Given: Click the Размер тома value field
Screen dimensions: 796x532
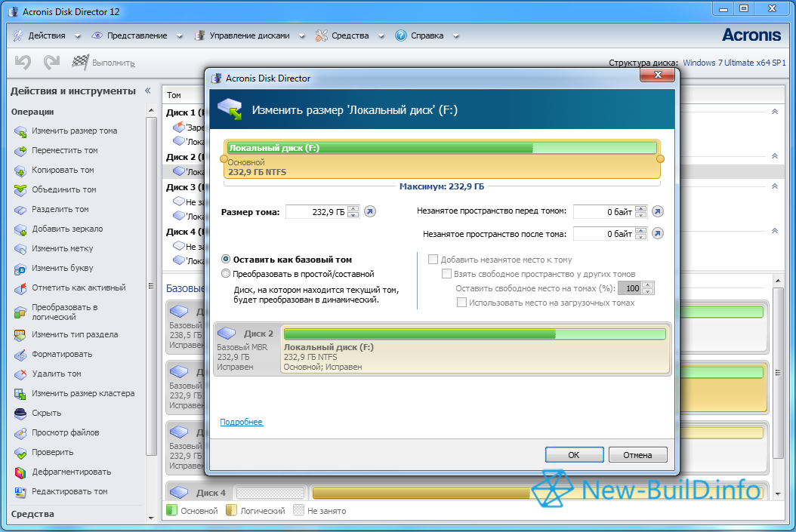Looking at the screenshot, I should coord(316,212).
